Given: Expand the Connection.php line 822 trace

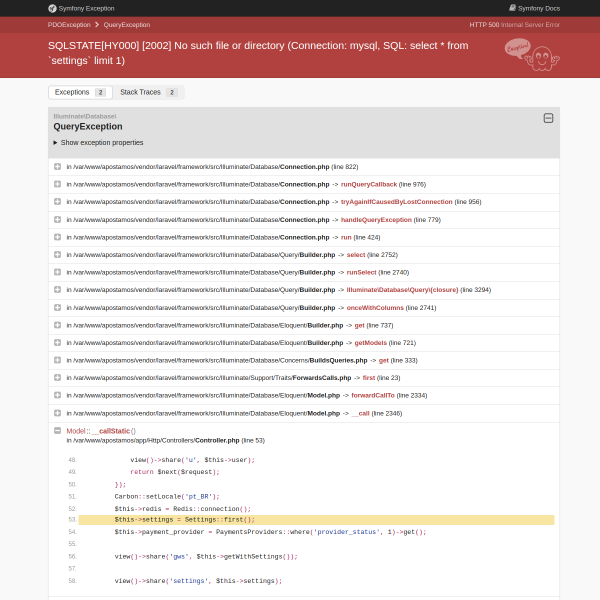Looking at the screenshot, I should (x=57, y=166).
